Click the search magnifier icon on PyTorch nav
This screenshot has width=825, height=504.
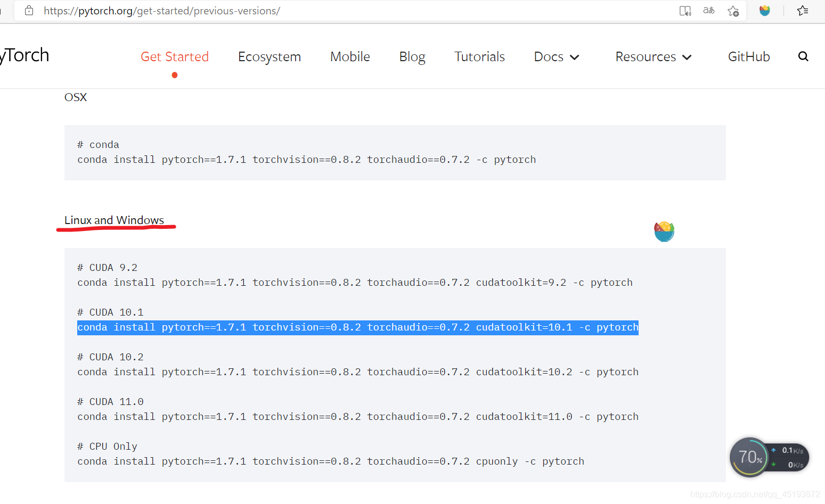coord(803,56)
